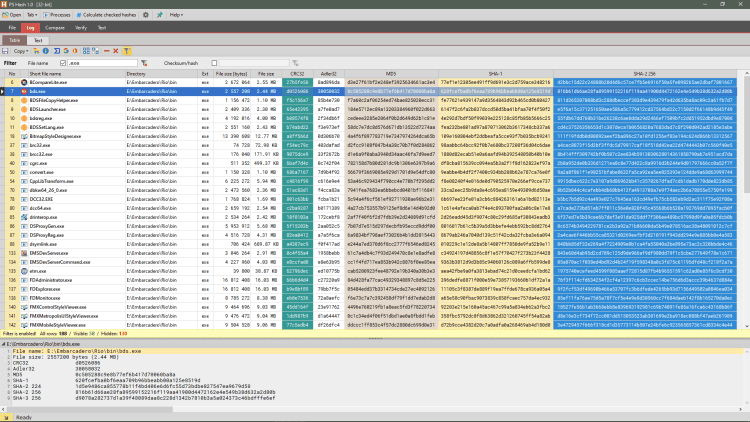Screen dimensions: 750x422
Task: Click the bds.exe file icon
Action: (24, 91)
